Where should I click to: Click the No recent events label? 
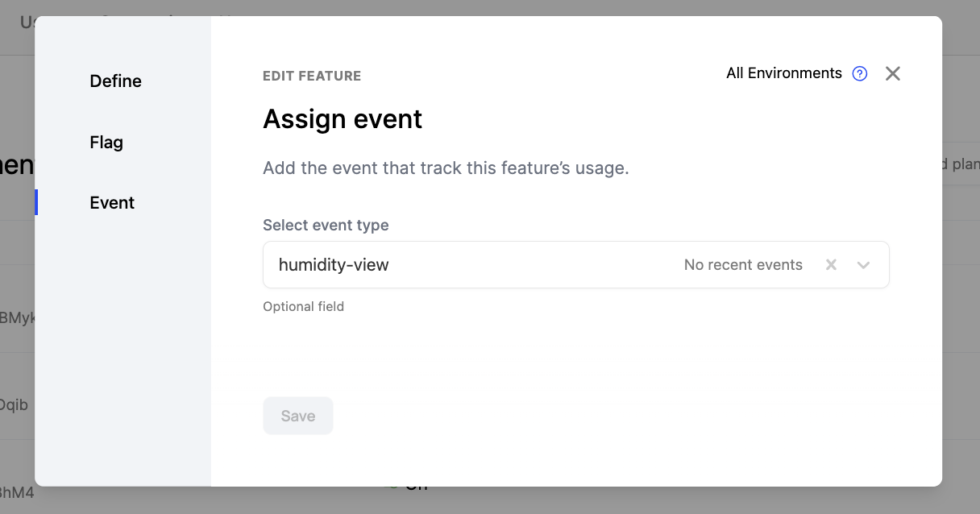pos(742,264)
